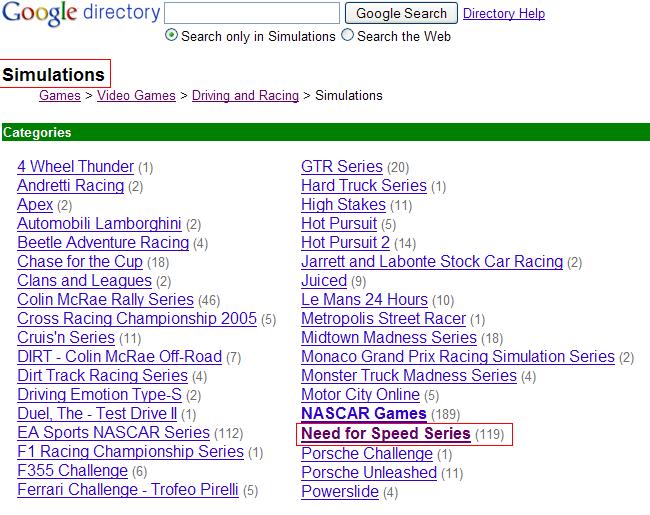This screenshot has width=650, height=515.
Task: Open the Metropolis Street Racer category
Action: pyautogui.click(x=384, y=319)
